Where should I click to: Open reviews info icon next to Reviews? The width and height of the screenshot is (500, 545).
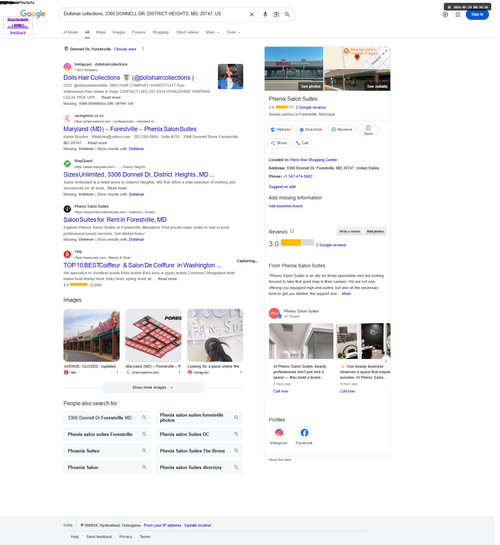tap(292, 231)
